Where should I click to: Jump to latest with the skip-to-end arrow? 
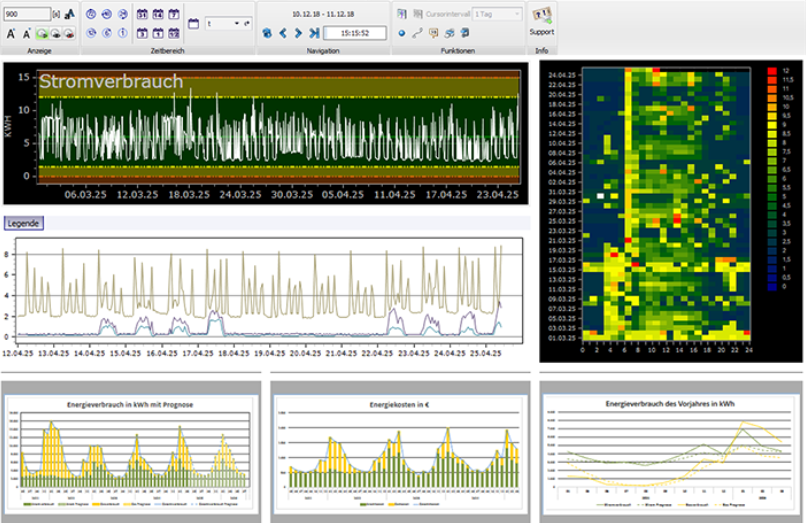coord(314,33)
